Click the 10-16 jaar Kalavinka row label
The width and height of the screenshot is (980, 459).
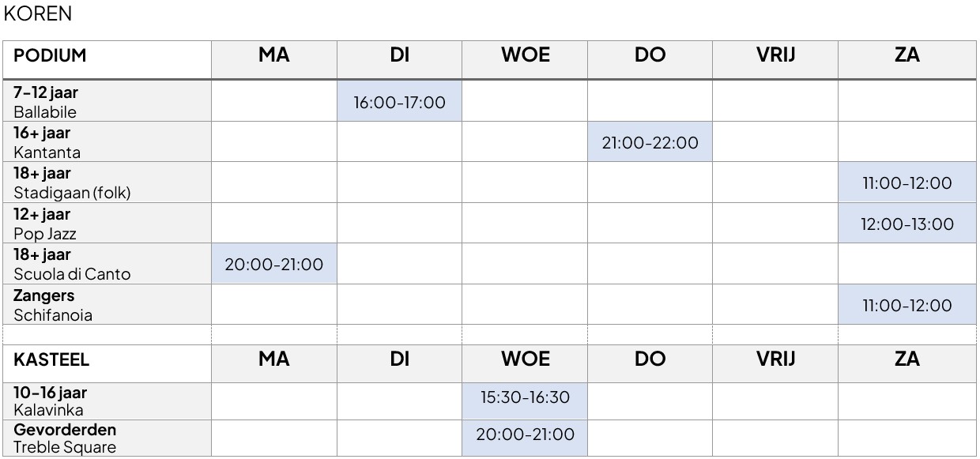107,401
